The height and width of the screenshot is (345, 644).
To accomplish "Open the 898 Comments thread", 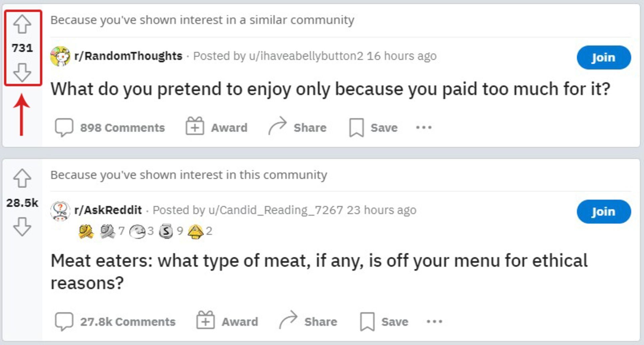I will (x=110, y=128).
